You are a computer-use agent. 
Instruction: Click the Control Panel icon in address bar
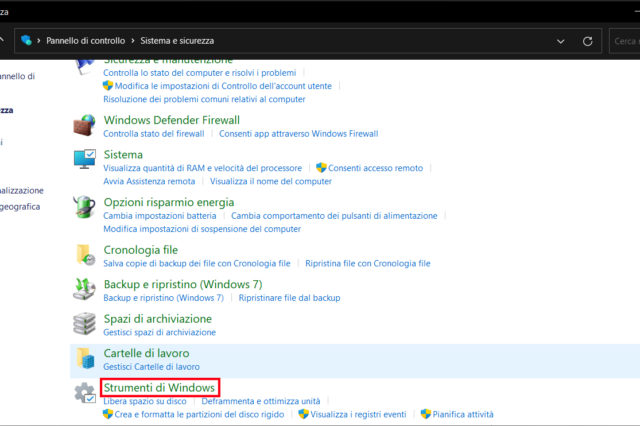tap(26, 41)
